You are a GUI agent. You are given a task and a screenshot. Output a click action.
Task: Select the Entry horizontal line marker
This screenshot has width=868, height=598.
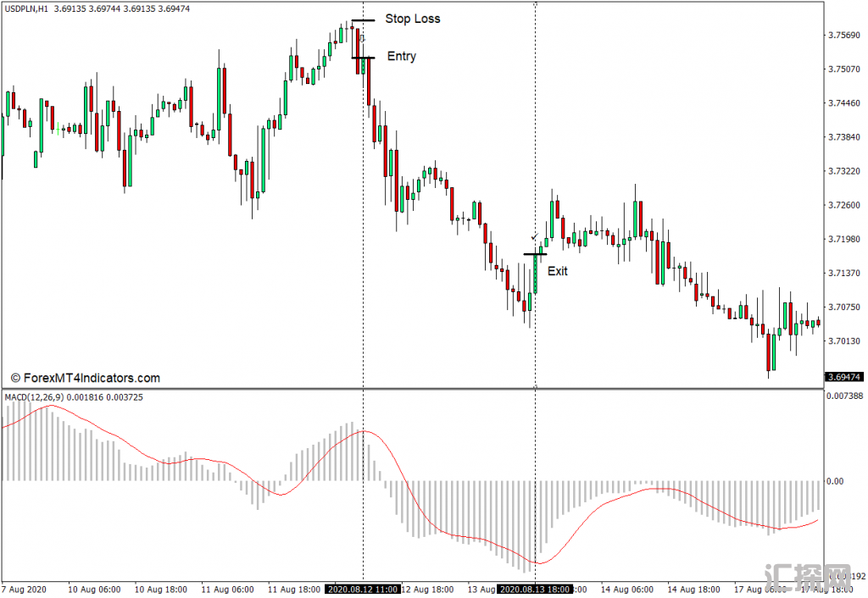tap(363, 58)
